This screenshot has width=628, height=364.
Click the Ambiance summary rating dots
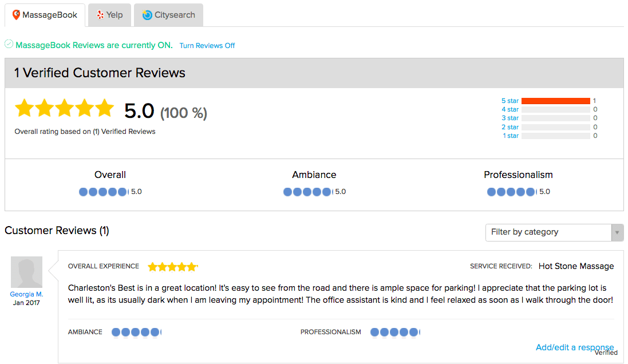(307, 192)
